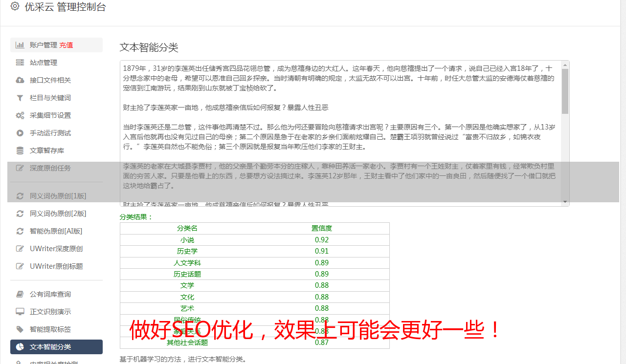Open UWriter深度原创
The width and height of the screenshot is (626, 364).
56,249
